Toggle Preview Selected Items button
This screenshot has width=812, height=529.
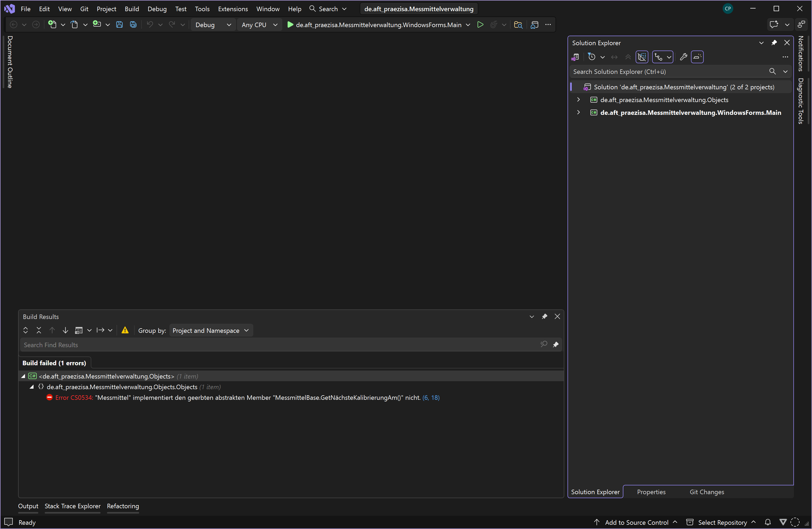click(x=697, y=57)
